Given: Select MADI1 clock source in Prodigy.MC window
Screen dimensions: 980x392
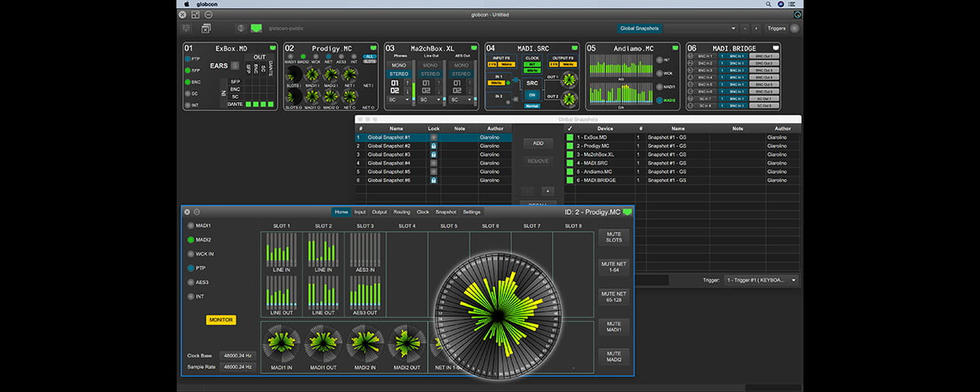Looking at the screenshot, I should point(192,225).
